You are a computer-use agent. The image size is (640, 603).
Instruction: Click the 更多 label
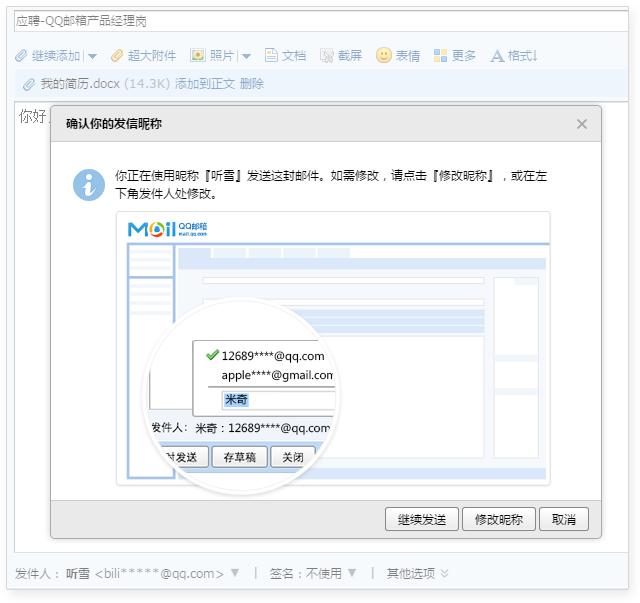[464, 55]
